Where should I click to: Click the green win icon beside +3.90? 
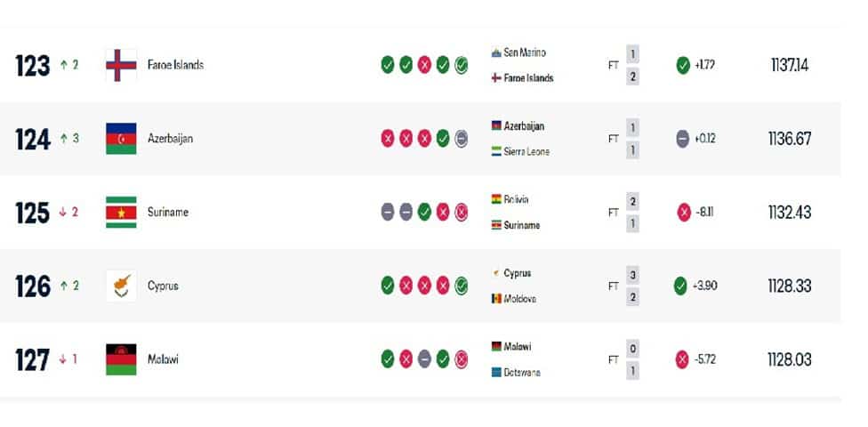click(x=680, y=286)
